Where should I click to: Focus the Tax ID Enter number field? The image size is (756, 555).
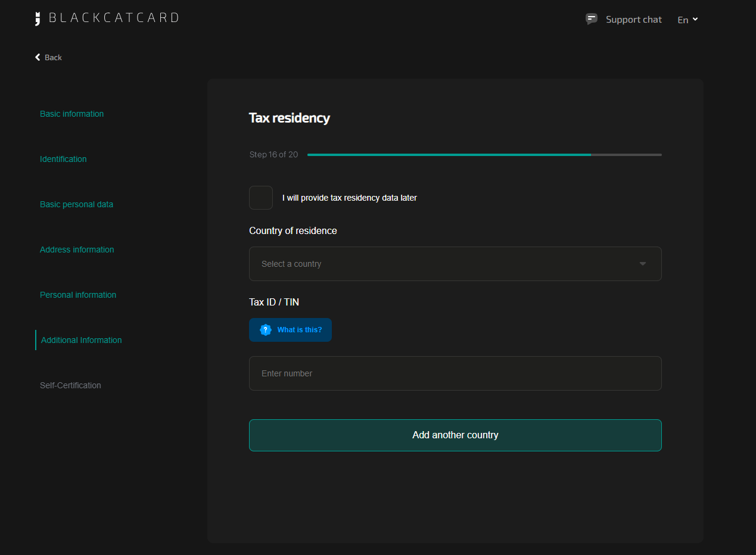click(455, 373)
